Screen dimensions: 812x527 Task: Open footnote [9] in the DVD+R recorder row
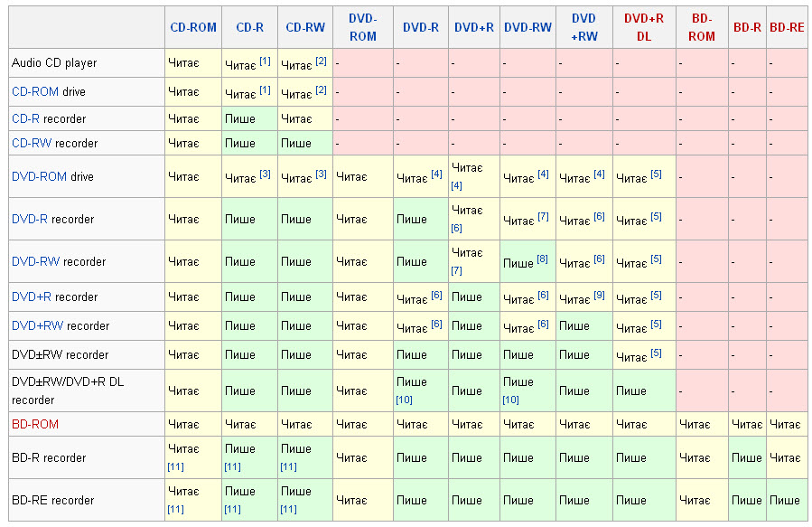coord(599,296)
